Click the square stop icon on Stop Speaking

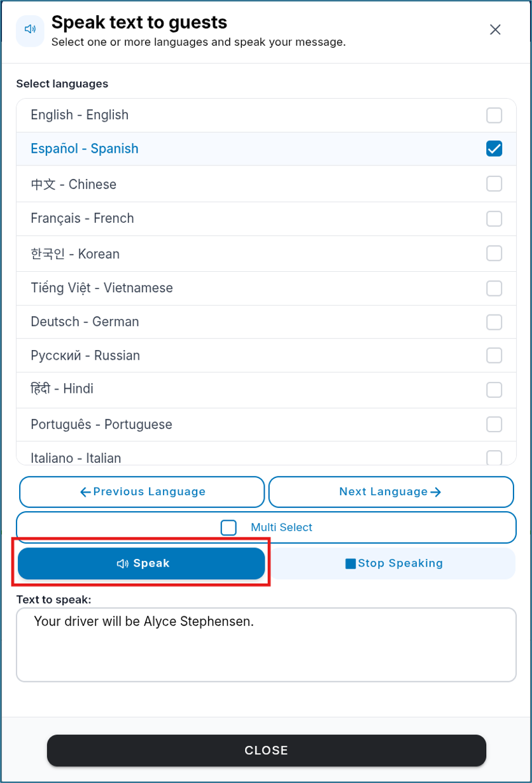pos(350,563)
